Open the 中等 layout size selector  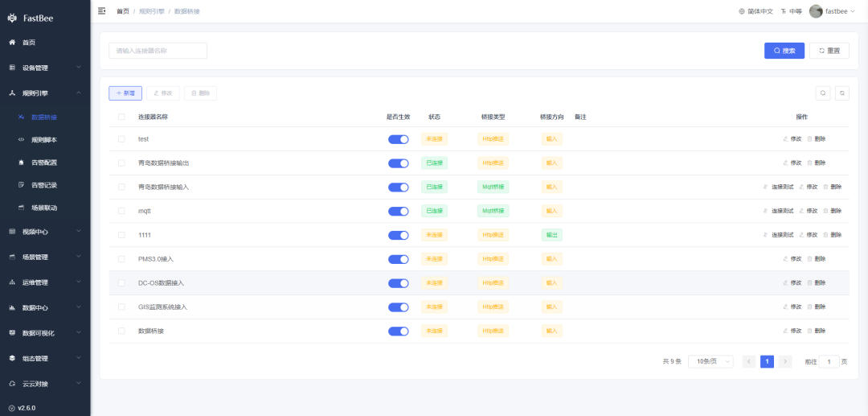point(792,11)
